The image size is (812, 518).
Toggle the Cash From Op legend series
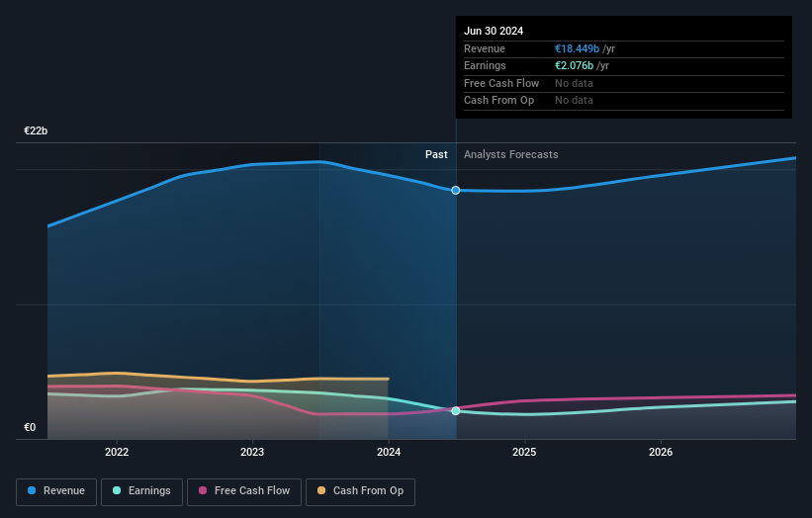(360, 491)
